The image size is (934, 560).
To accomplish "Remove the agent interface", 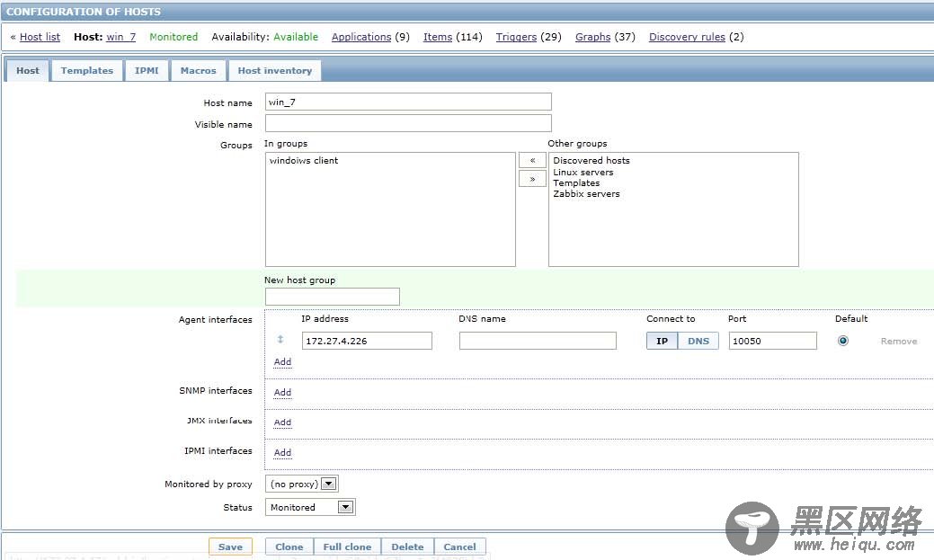I will click(x=899, y=342).
